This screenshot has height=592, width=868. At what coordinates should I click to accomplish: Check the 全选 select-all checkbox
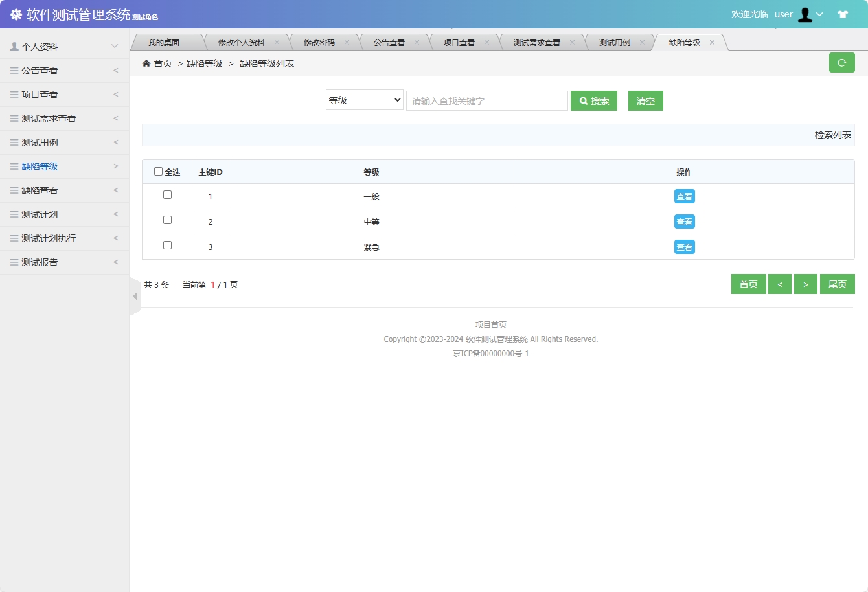click(x=158, y=170)
